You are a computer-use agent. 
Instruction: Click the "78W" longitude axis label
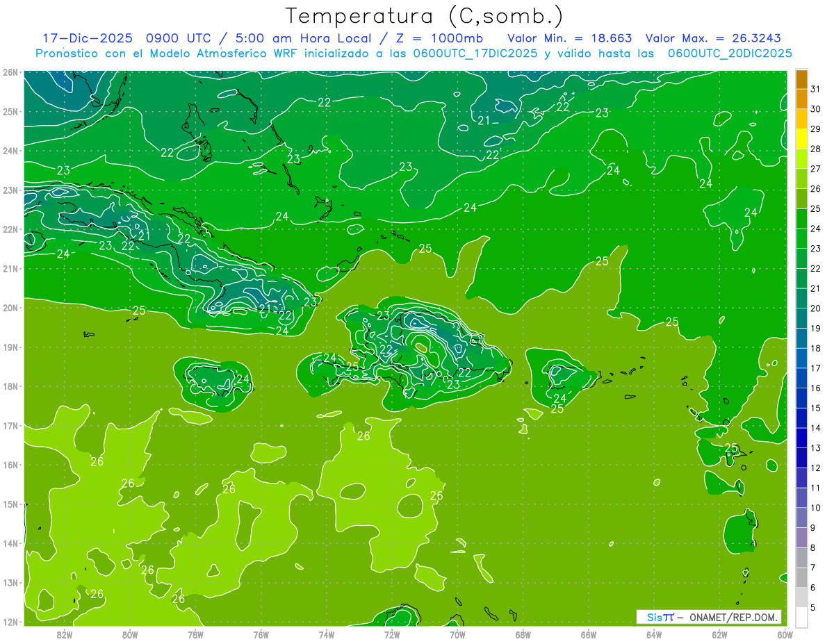click(195, 635)
